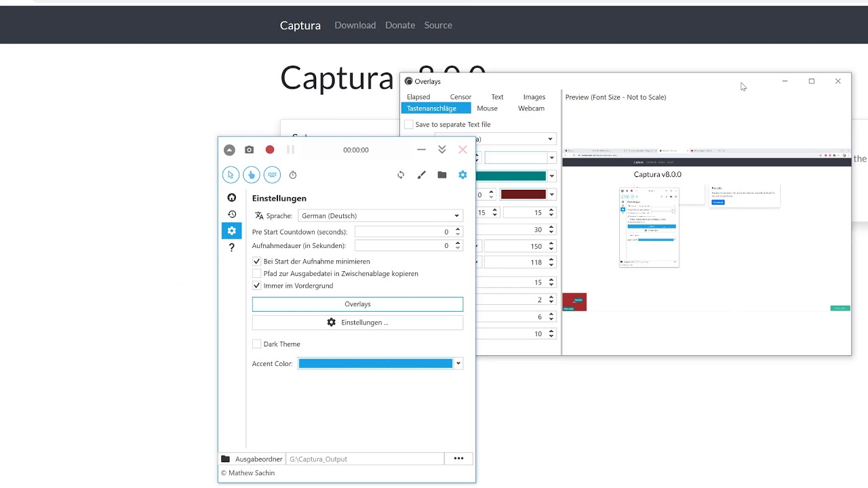The height and width of the screenshot is (488, 868).
Task: Click the Ausgabeordner label
Action: (x=259, y=459)
